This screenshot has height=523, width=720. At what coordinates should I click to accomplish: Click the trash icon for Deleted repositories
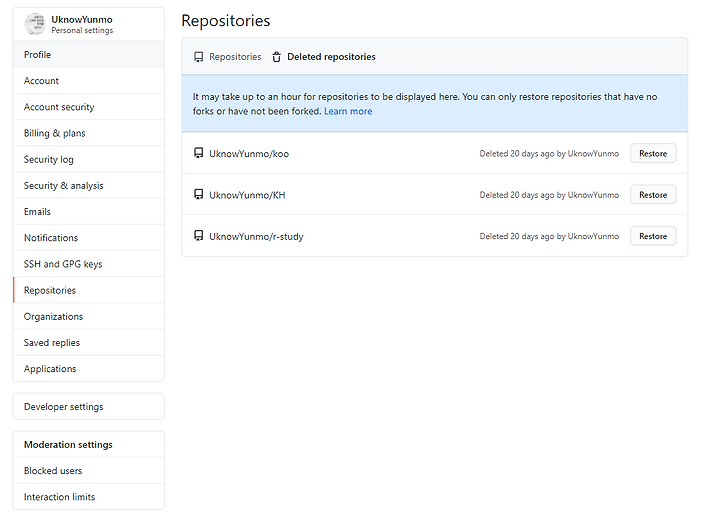coord(276,57)
